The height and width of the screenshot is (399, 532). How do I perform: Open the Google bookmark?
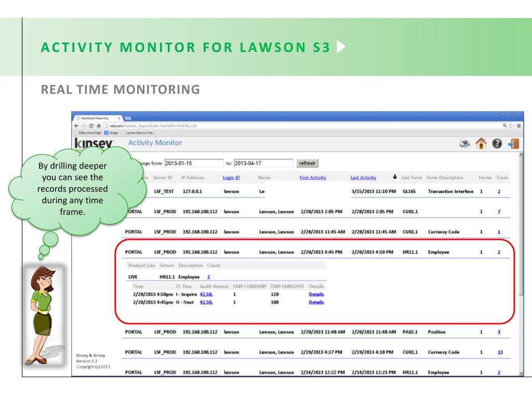[111, 132]
